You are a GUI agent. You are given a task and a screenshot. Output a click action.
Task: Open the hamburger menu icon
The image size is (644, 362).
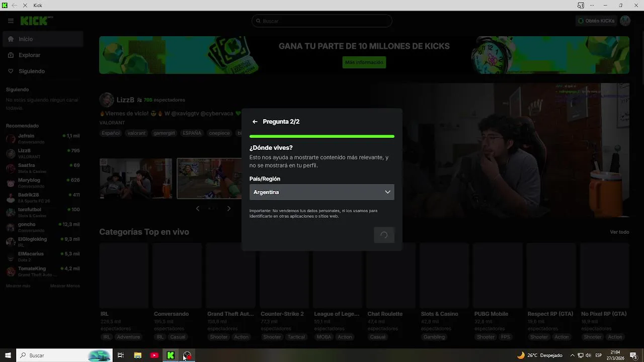pyautogui.click(x=11, y=21)
